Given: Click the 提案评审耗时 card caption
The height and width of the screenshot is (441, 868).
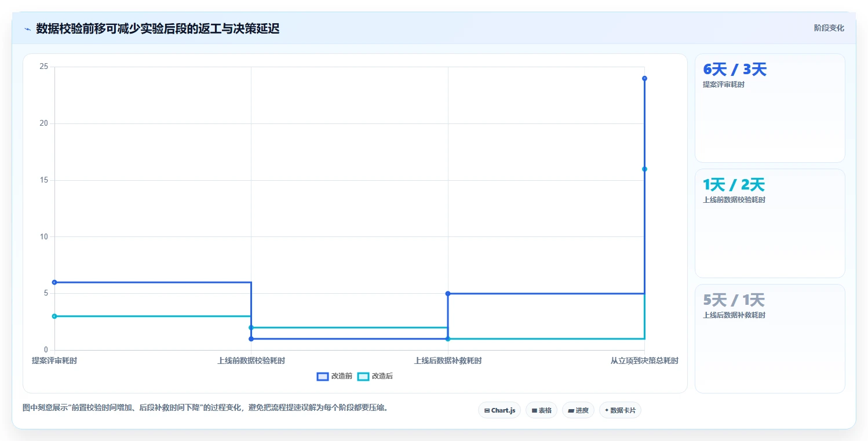Looking at the screenshot, I should [x=724, y=85].
